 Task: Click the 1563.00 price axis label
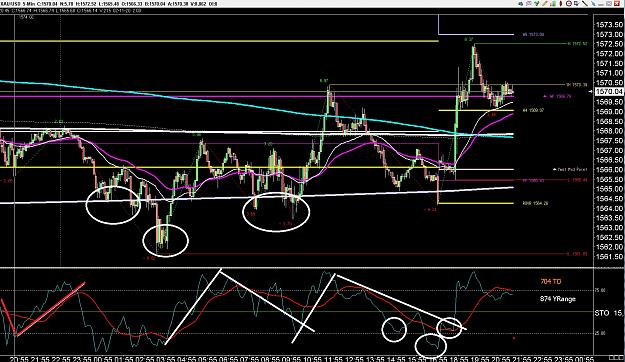[609, 228]
